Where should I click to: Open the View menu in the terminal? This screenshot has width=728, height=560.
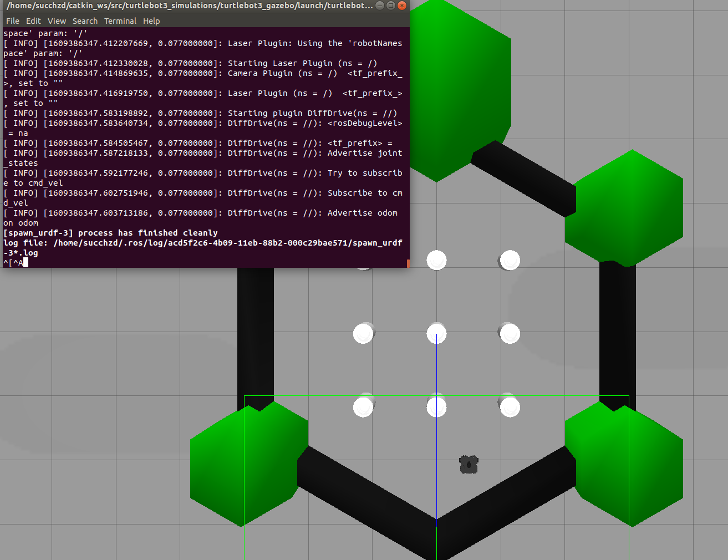point(57,21)
